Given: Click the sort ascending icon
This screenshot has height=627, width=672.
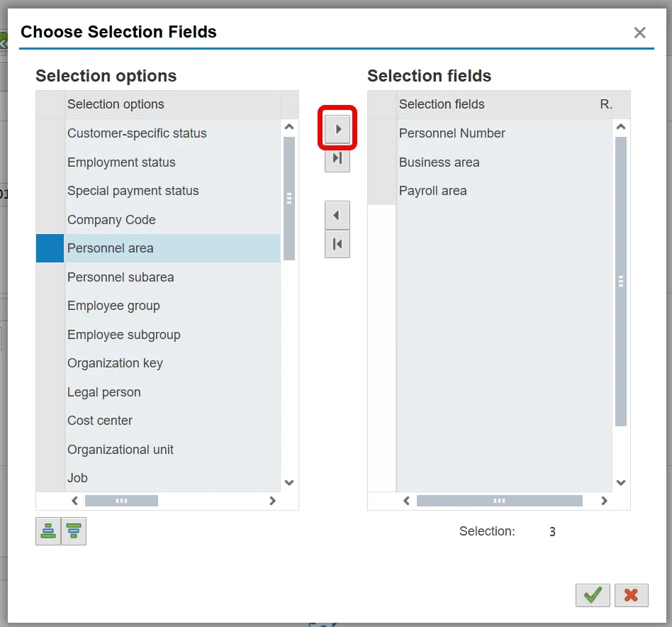Looking at the screenshot, I should [x=48, y=531].
